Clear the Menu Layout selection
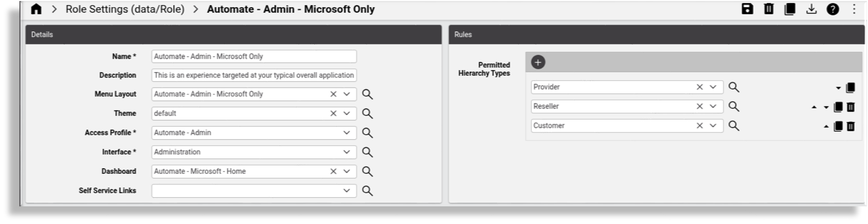The image size is (868, 224). 333,94
